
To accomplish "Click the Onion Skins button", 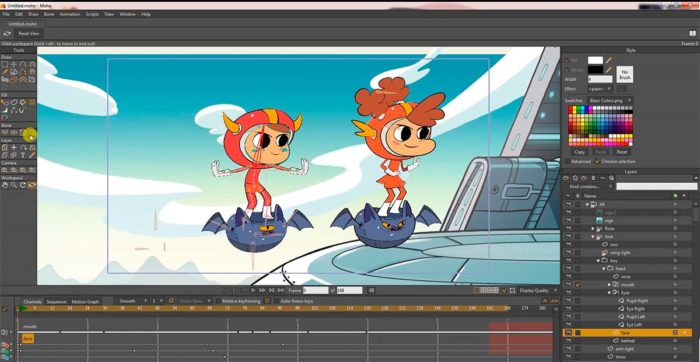I will click(x=190, y=301).
